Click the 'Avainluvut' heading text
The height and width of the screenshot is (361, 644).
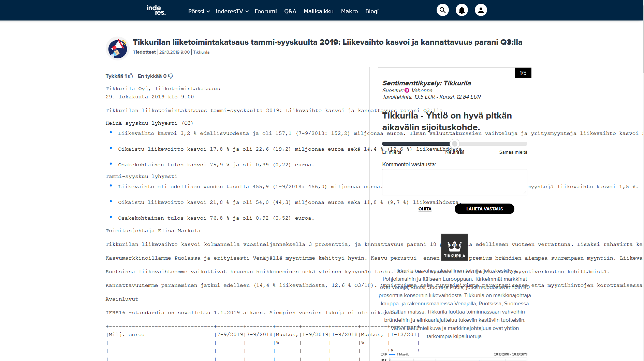click(x=122, y=299)
